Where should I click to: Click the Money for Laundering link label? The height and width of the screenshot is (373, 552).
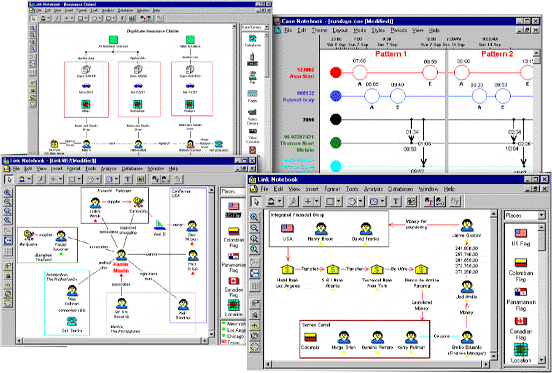pyautogui.click(x=416, y=225)
